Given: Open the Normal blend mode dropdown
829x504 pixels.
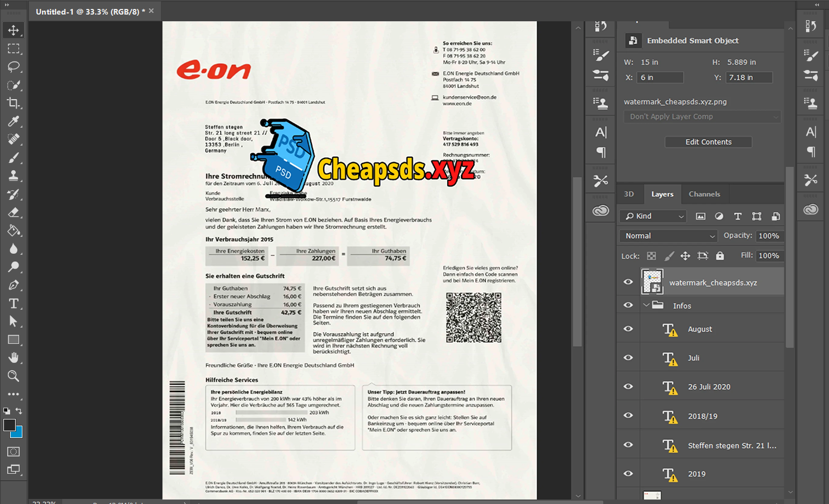Looking at the screenshot, I should (670, 236).
